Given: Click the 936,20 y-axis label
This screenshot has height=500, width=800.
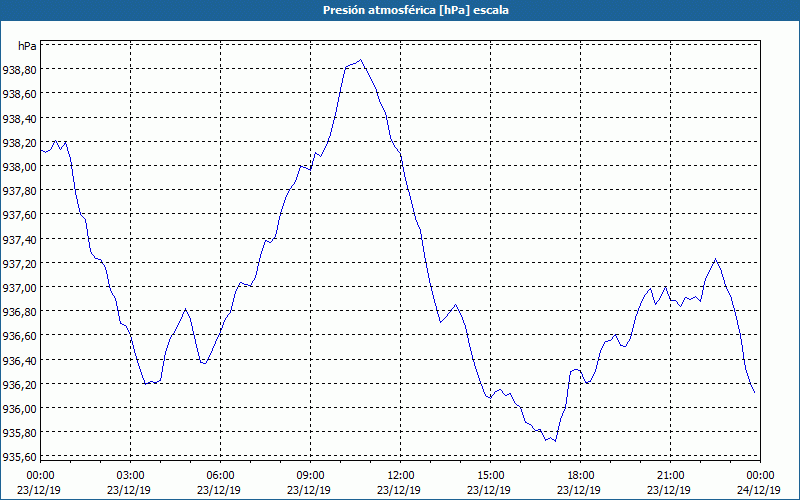Looking at the screenshot, I should (x=19, y=385).
